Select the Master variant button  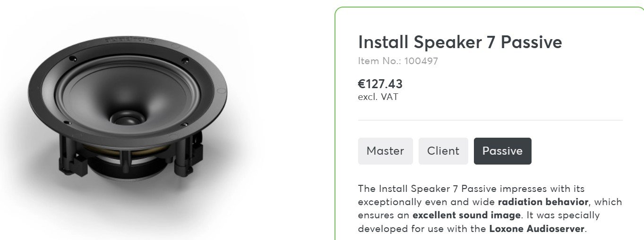tap(385, 151)
